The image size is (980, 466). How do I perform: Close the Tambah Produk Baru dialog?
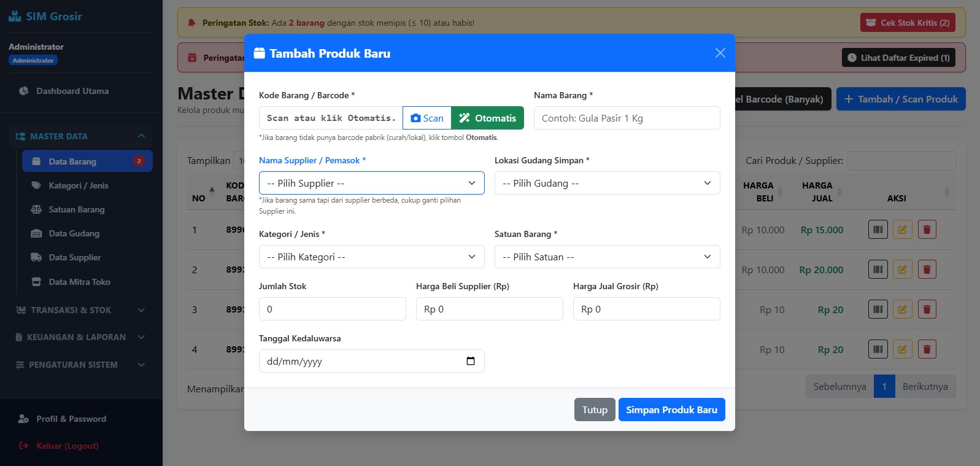tap(720, 53)
